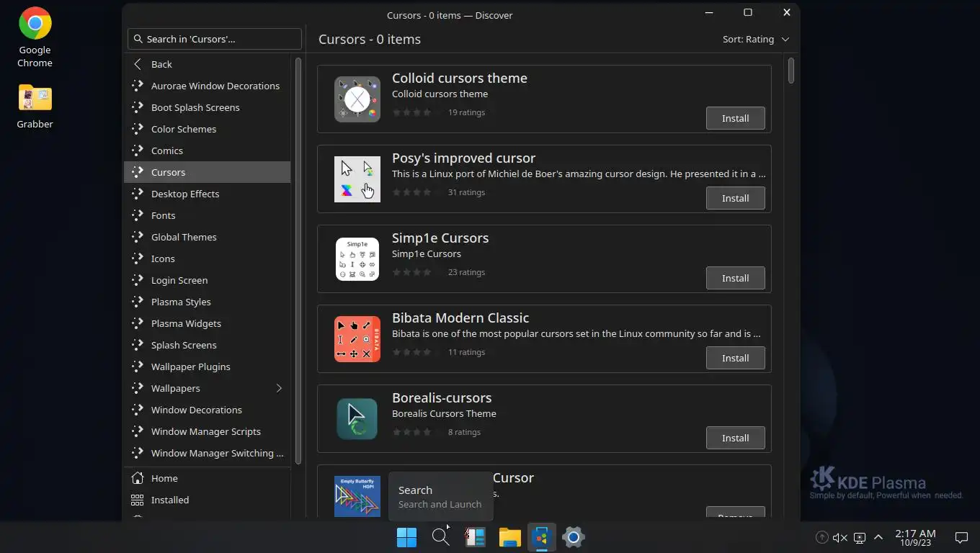The height and width of the screenshot is (553, 980).
Task: Click the sidebar vertical scrollbar
Action: click(298, 261)
